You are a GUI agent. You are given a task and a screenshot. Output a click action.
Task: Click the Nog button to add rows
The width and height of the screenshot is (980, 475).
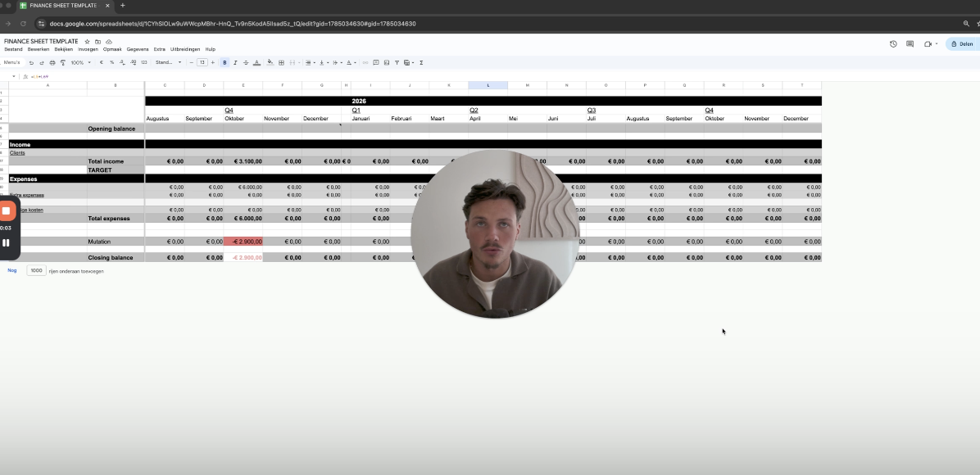coord(11,270)
